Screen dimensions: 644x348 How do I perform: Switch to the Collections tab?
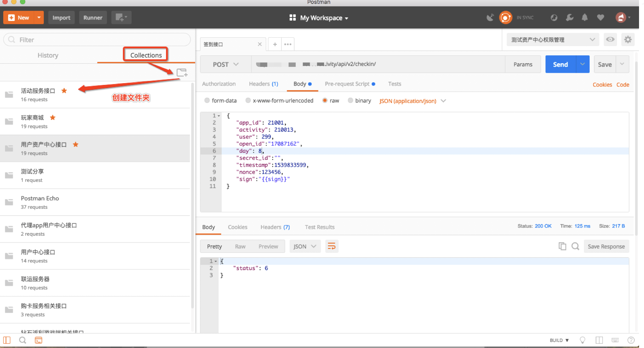(x=146, y=55)
